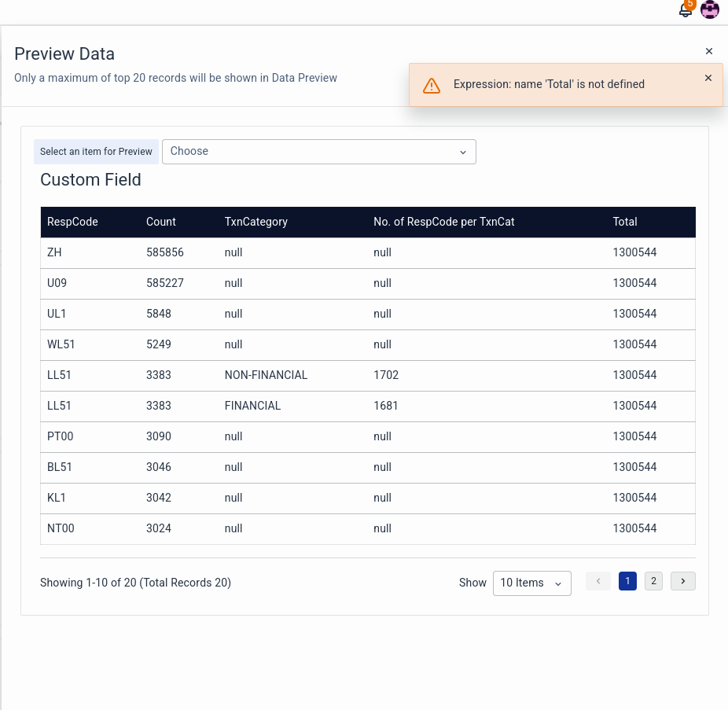This screenshot has height=710, width=728.
Task: Dismiss the expression error alert
Action: click(x=708, y=78)
